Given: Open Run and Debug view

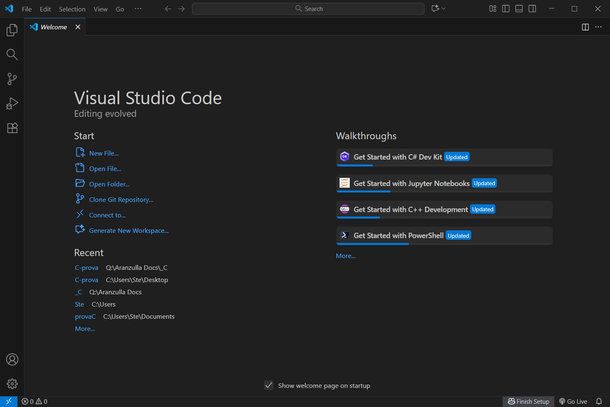Looking at the screenshot, I should (12, 104).
